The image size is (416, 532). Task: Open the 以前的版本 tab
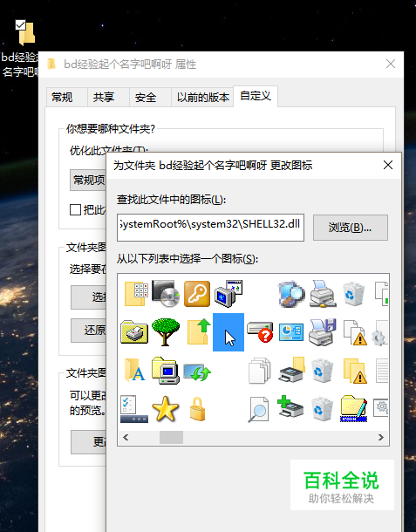(203, 98)
